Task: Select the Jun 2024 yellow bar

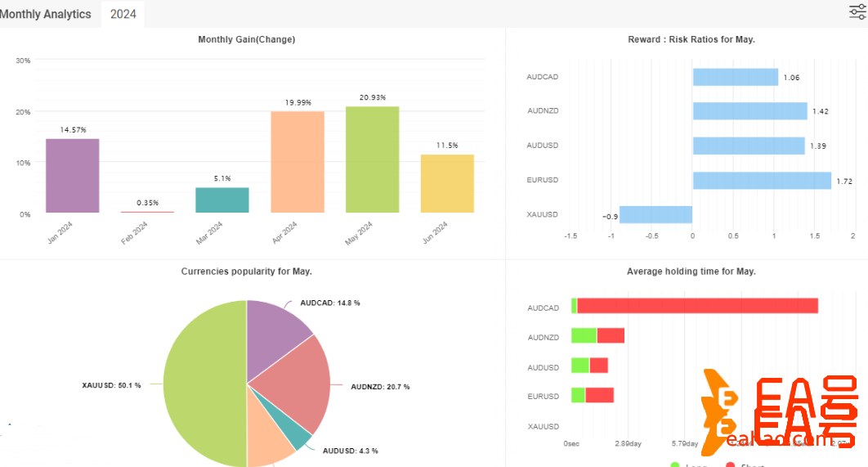Action: [x=447, y=183]
